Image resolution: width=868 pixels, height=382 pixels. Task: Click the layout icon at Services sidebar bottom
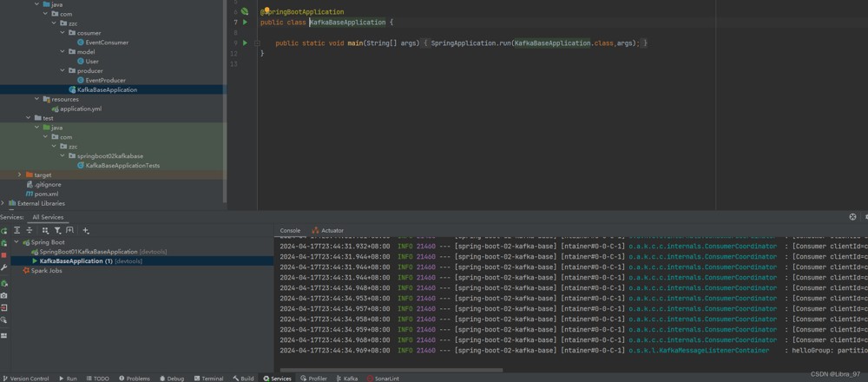point(3,335)
